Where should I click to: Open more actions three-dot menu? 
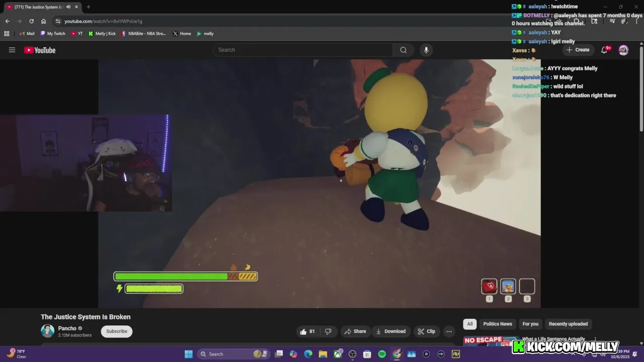[449, 331]
